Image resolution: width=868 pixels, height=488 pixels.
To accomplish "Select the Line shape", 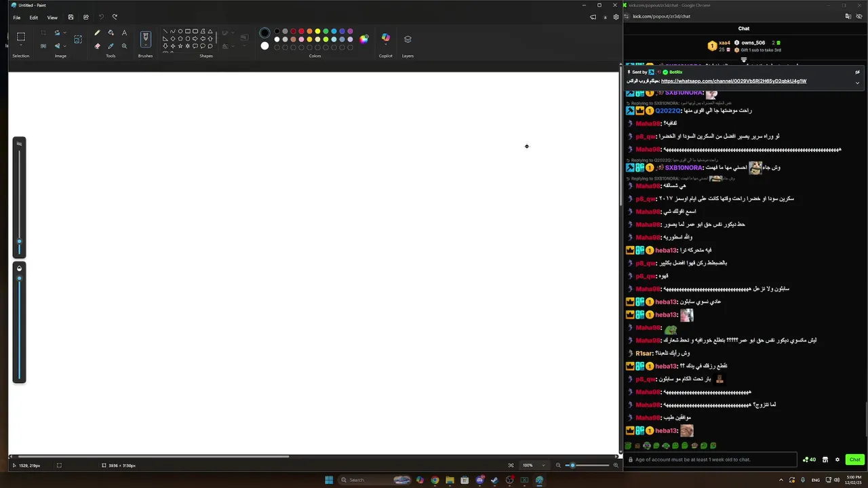I will tap(165, 31).
